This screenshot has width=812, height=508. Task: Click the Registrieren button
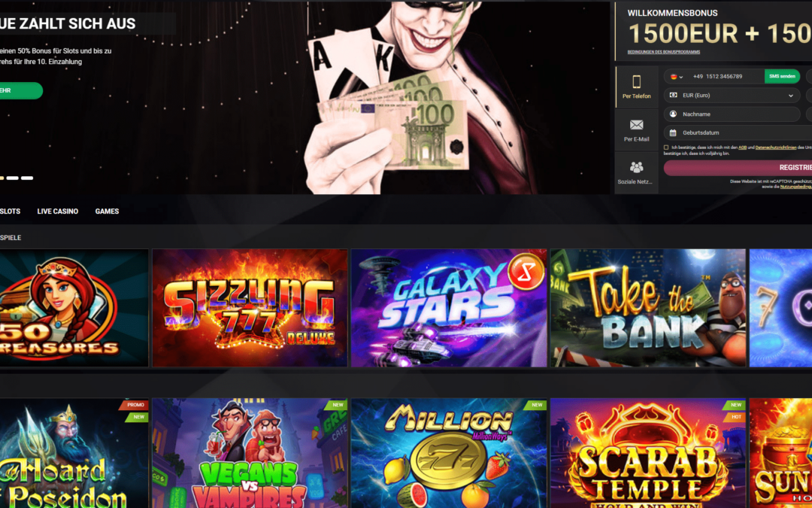[738, 167]
